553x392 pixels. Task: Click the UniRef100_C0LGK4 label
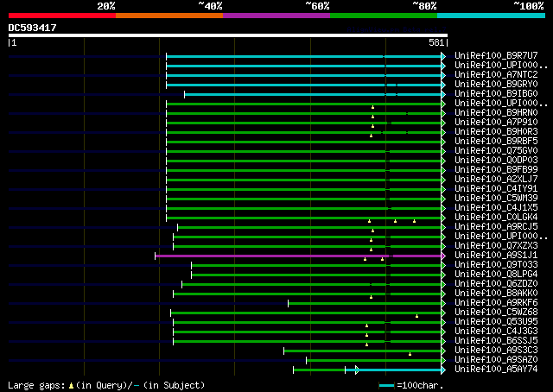coord(496,218)
